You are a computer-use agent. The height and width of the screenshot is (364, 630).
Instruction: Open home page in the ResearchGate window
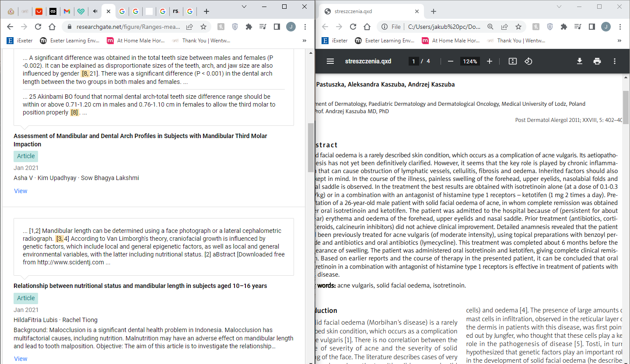point(52,27)
